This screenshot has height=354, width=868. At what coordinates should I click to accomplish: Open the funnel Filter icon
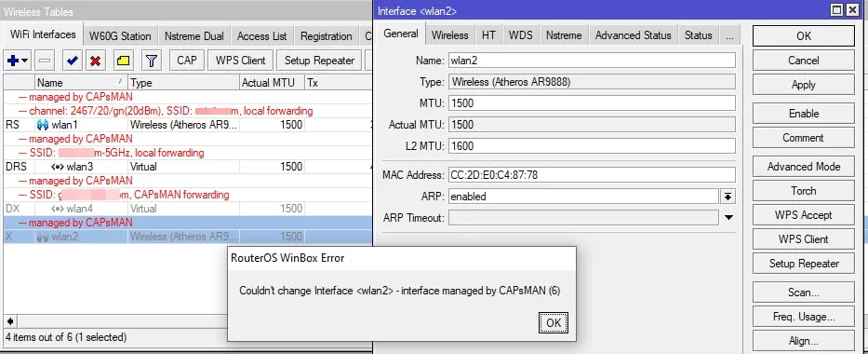pos(151,61)
